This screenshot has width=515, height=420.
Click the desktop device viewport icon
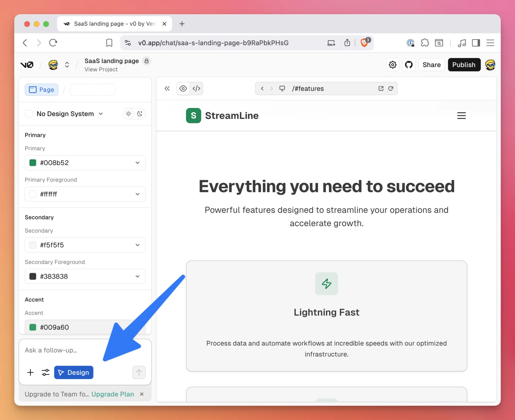[282, 88]
